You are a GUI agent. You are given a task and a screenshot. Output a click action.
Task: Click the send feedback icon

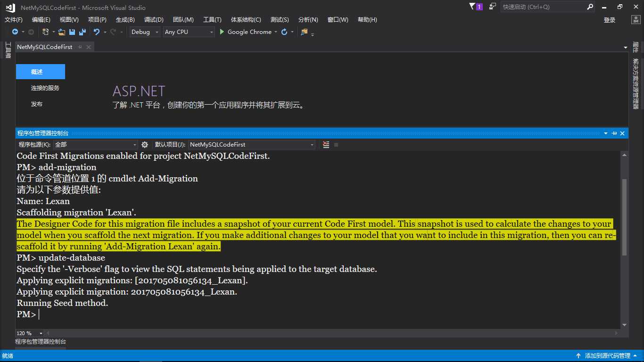coord(493,7)
